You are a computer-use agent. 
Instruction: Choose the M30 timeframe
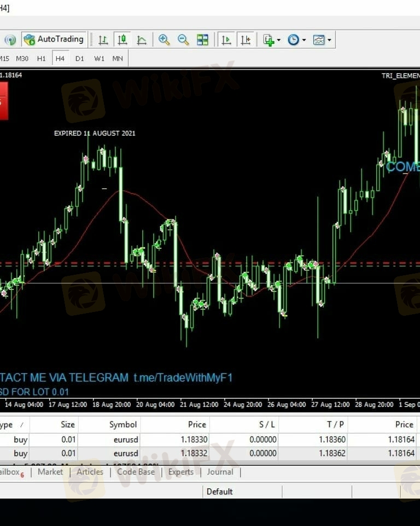[22, 58]
